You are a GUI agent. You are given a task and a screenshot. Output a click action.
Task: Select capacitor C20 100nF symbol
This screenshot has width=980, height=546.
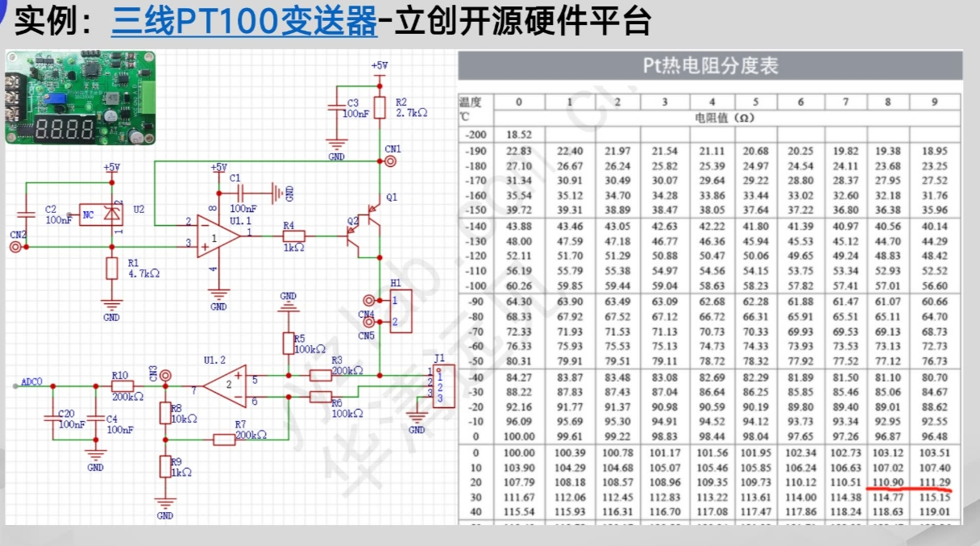(x=52, y=418)
